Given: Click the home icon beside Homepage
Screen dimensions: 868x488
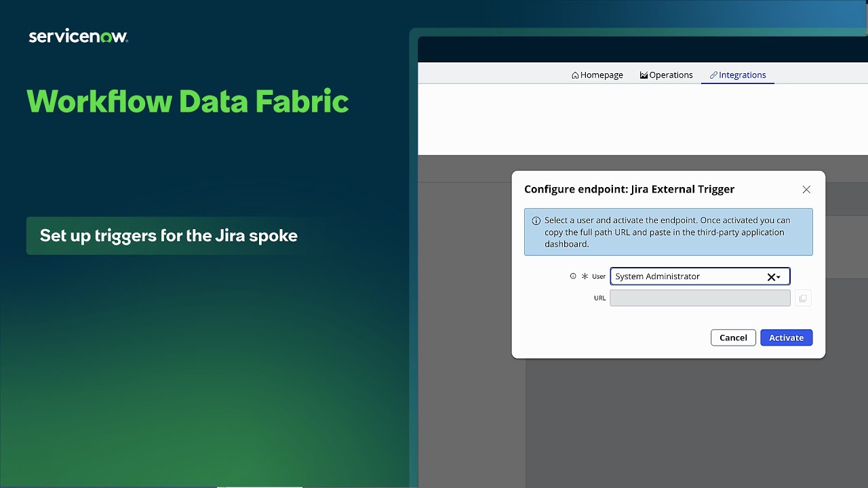Looking at the screenshot, I should [575, 75].
